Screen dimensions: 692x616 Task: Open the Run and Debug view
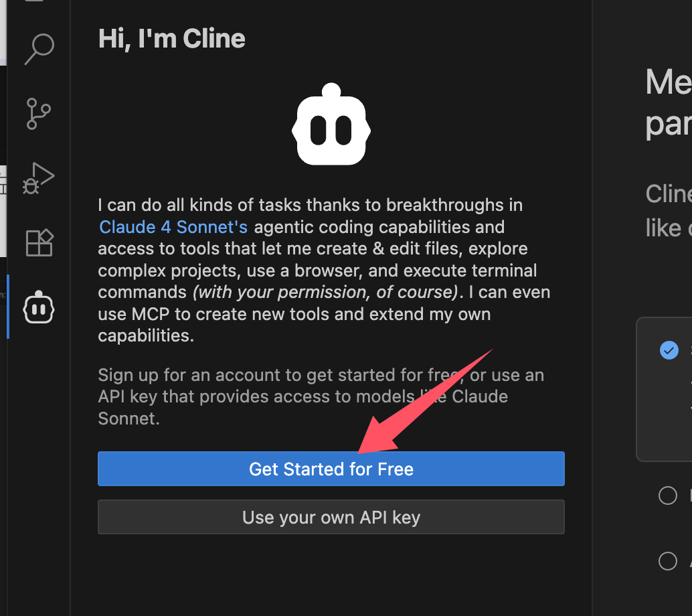[x=38, y=178]
